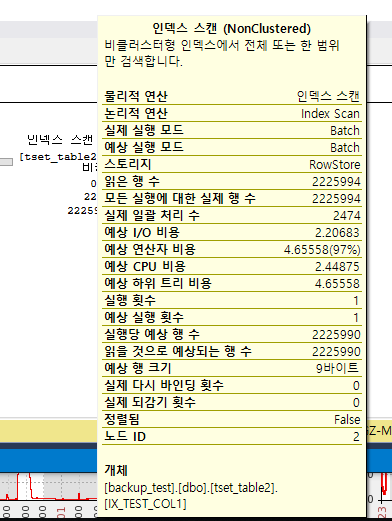The width and height of the screenshot is (392, 521).
Task: Select the 논리적 연산 label
Action: click(136, 113)
